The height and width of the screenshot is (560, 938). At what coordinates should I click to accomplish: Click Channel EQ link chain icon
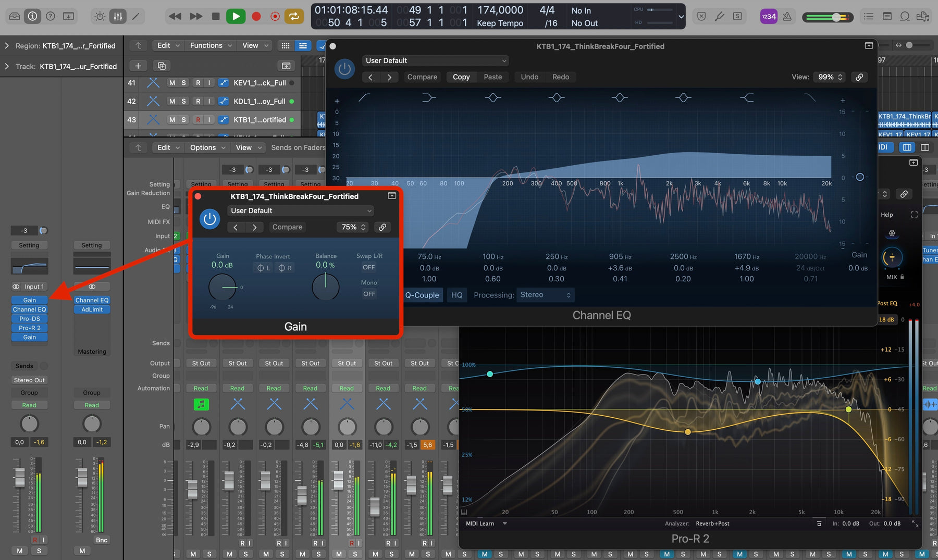click(x=859, y=77)
